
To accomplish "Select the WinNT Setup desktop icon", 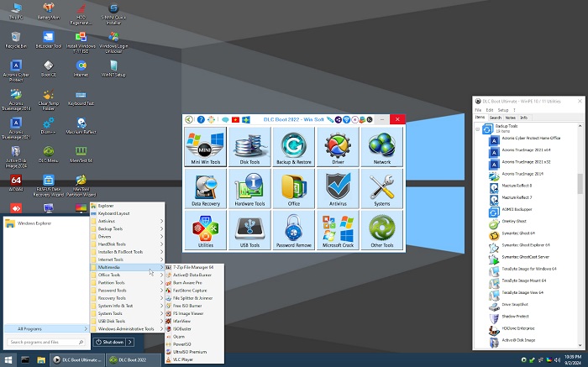I will [x=113, y=69].
